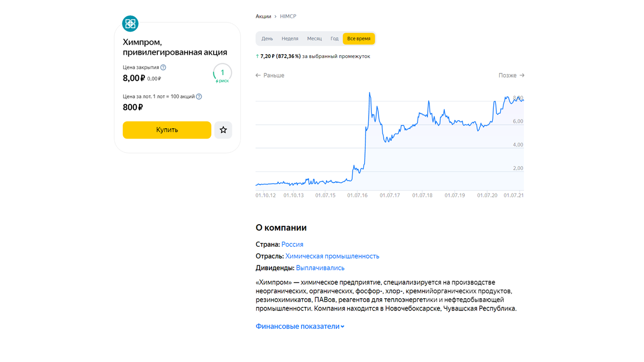Image resolution: width=644 pixels, height=362 pixels.
Task: Select the Неделя time range tab
Action: [290, 39]
